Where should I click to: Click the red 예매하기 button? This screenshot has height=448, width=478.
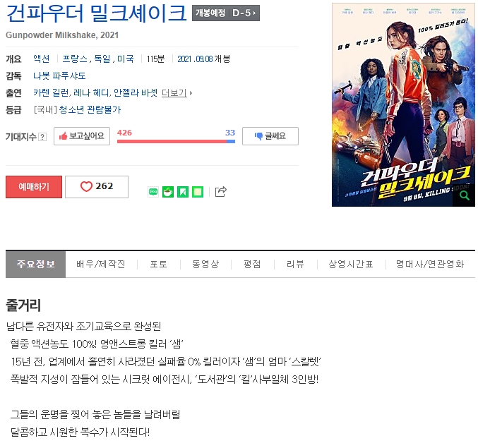click(34, 187)
